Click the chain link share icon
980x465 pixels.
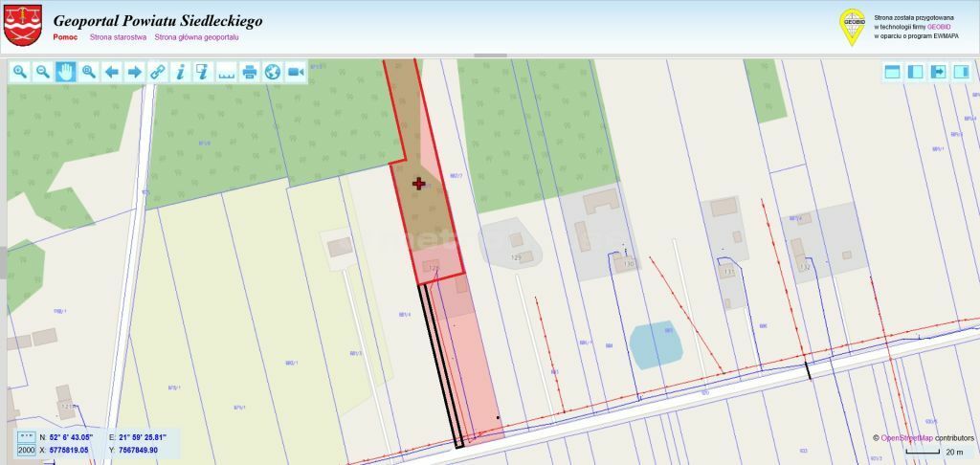pyautogui.click(x=158, y=72)
